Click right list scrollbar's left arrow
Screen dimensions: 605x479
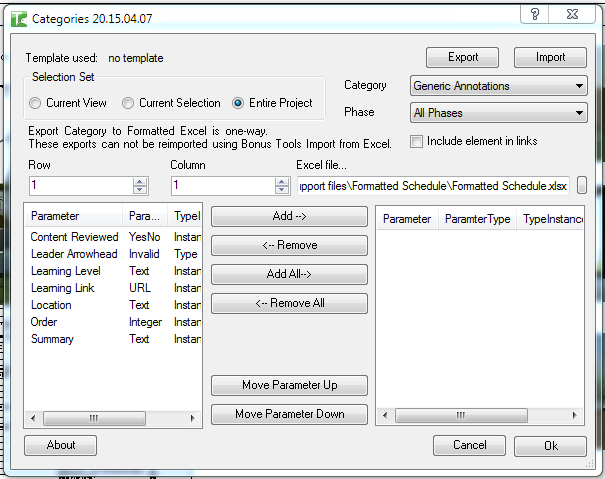coord(385,415)
